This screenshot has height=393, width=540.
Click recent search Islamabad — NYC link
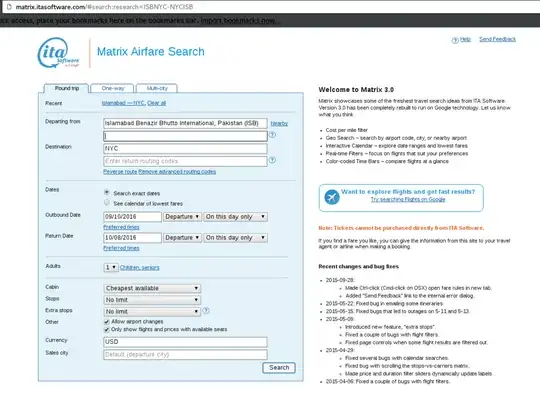[123, 103]
